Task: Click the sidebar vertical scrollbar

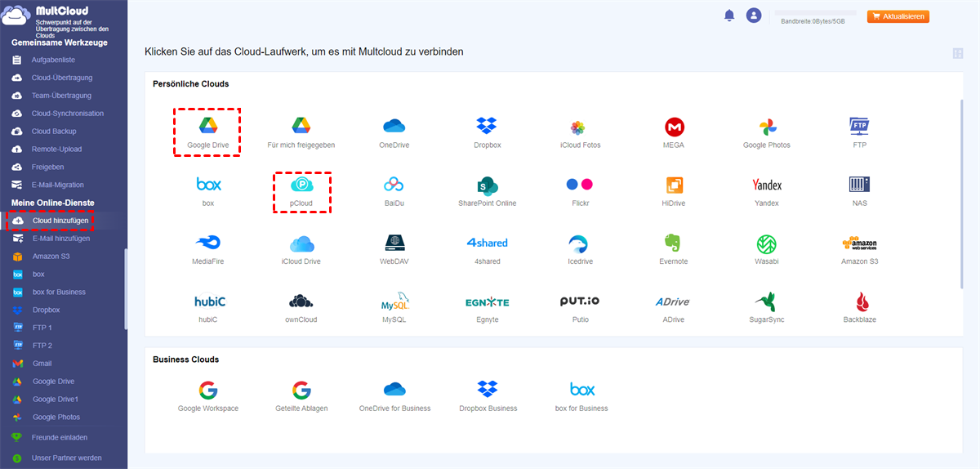Action: point(125,288)
